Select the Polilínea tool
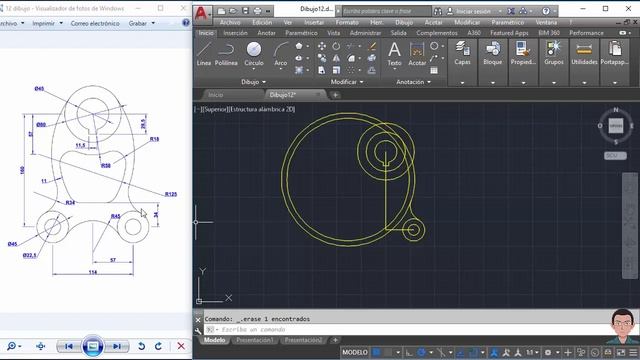This screenshot has width=640, height=360. coord(226,54)
